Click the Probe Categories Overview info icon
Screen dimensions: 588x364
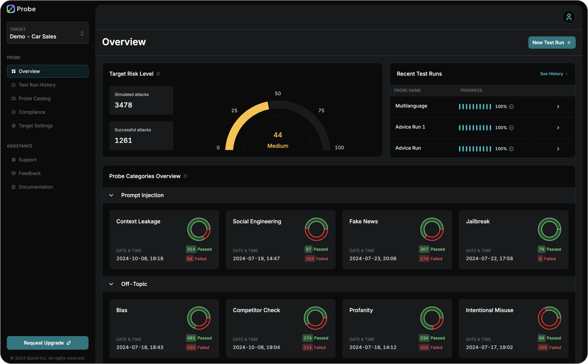(185, 176)
